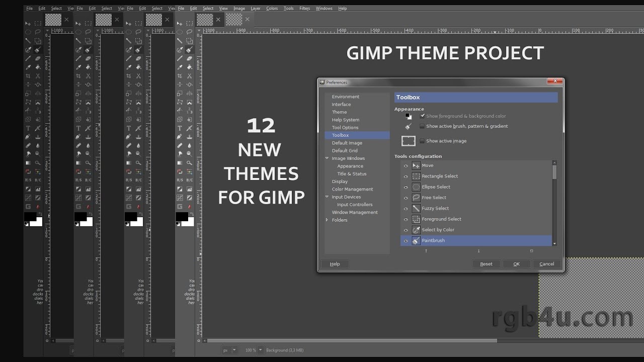Open the H/S tool in the toolbox beside the canvas

click(x=180, y=180)
